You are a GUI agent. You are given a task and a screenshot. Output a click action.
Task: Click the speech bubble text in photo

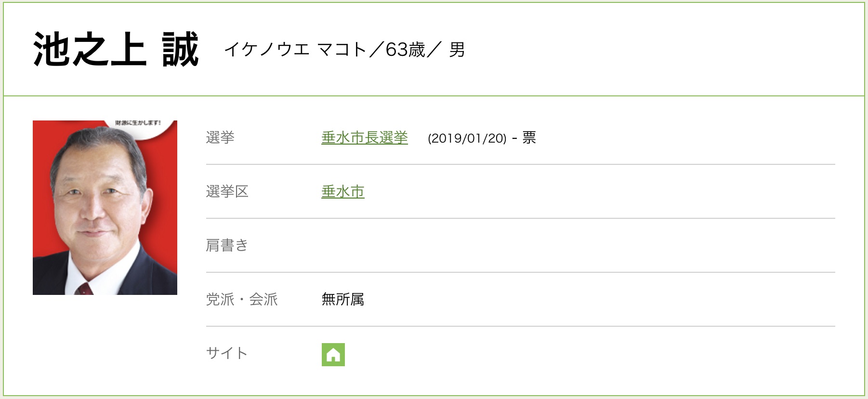pos(138,123)
